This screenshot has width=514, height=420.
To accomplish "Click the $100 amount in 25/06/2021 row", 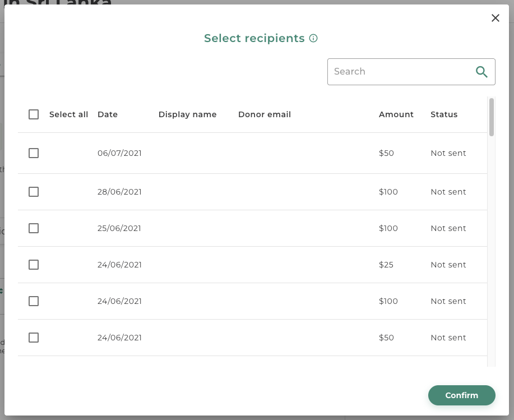I will (x=388, y=228).
